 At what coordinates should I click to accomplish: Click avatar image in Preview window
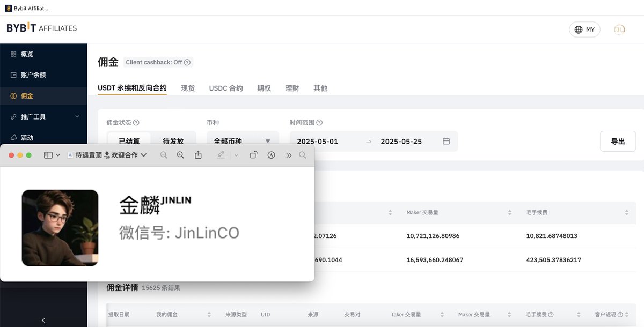click(x=60, y=228)
